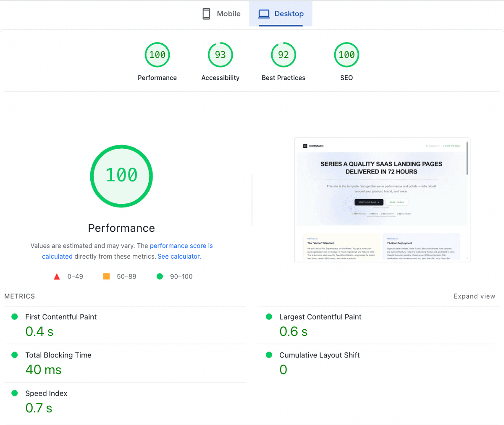Toggle the green indicator beside First Contentful Paint
Image resolution: width=504 pixels, height=425 pixels.
click(x=14, y=316)
